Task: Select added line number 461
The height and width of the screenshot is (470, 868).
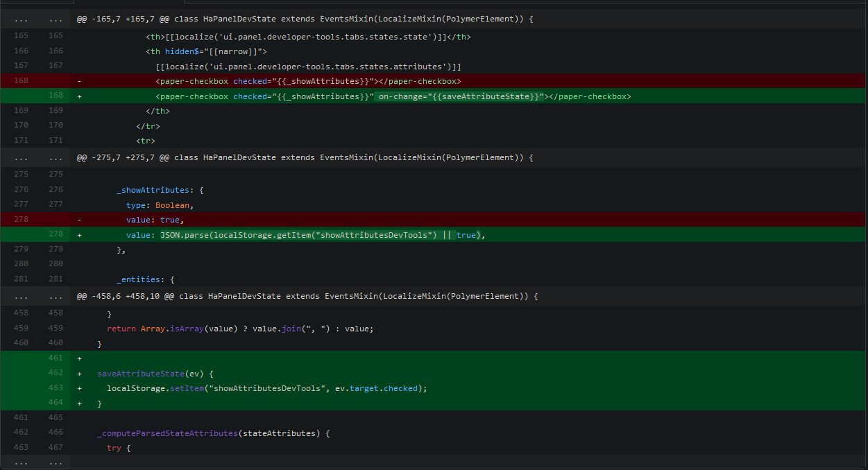Action: (56, 358)
